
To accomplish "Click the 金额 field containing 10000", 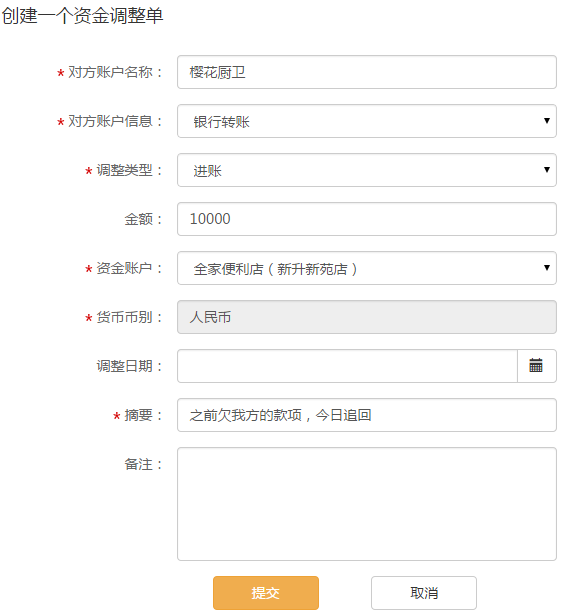I will tap(366, 219).
